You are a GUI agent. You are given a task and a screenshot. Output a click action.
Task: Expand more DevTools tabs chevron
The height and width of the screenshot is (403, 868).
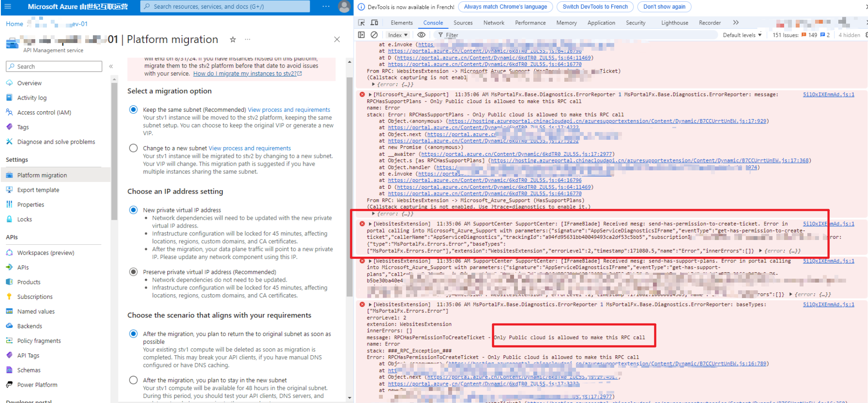tap(736, 23)
